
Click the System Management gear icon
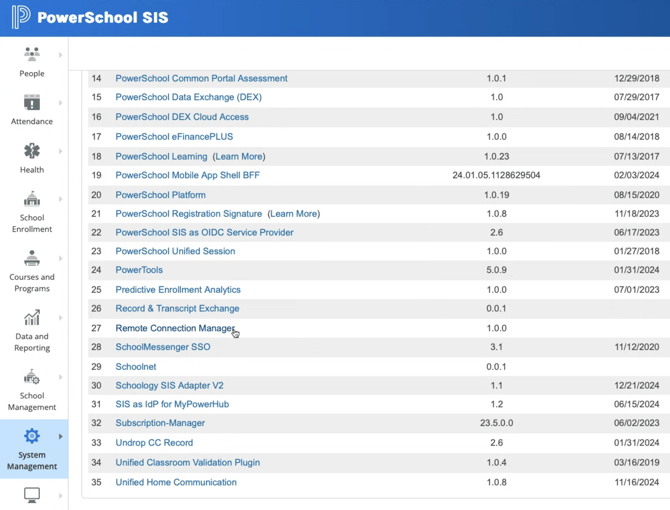tap(32, 436)
